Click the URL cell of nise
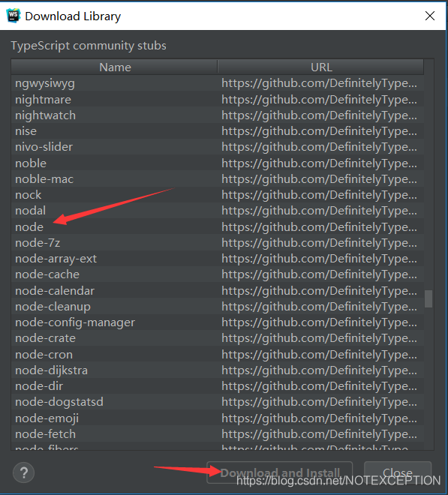 tap(319, 131)
